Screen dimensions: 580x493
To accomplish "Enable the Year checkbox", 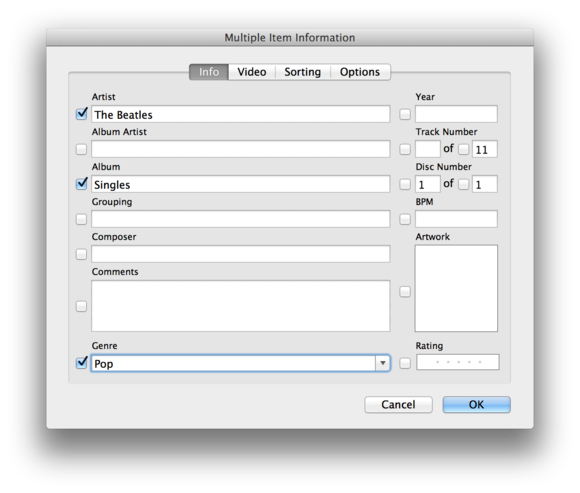I will pos(405,114).
